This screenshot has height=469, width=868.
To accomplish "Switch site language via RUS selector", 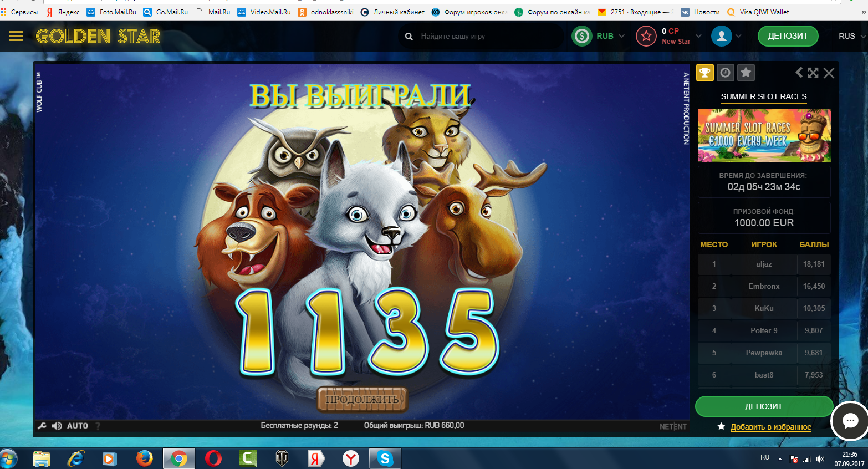I will pos(847,35).
